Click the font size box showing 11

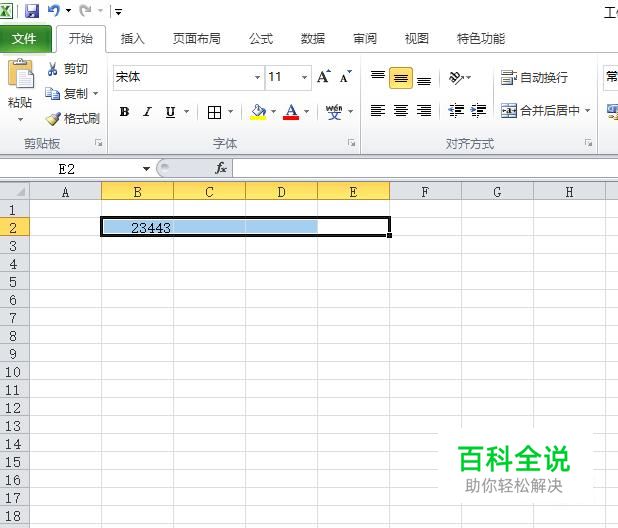click(x=281, y=77)
